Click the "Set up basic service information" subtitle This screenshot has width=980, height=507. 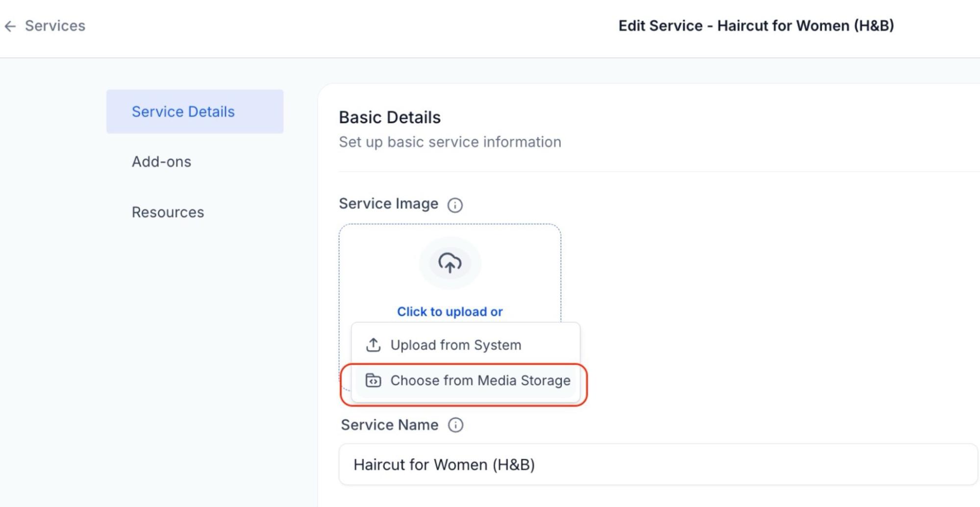pos(450,142)
